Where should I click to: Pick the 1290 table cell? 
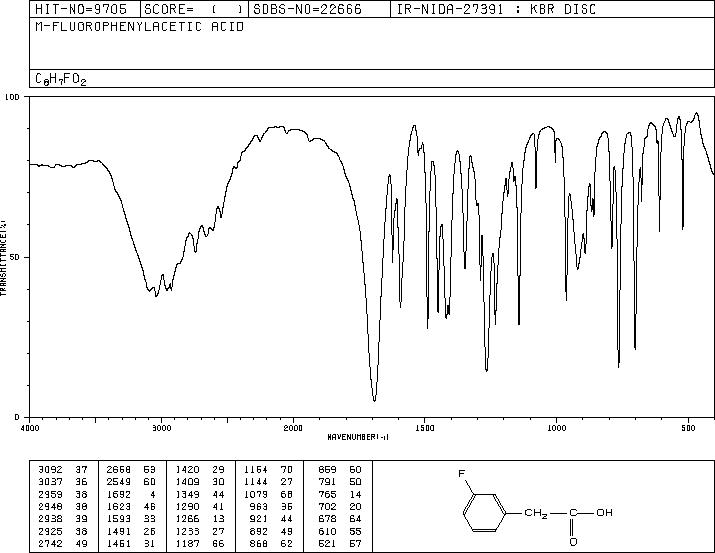tap(187, 506)
